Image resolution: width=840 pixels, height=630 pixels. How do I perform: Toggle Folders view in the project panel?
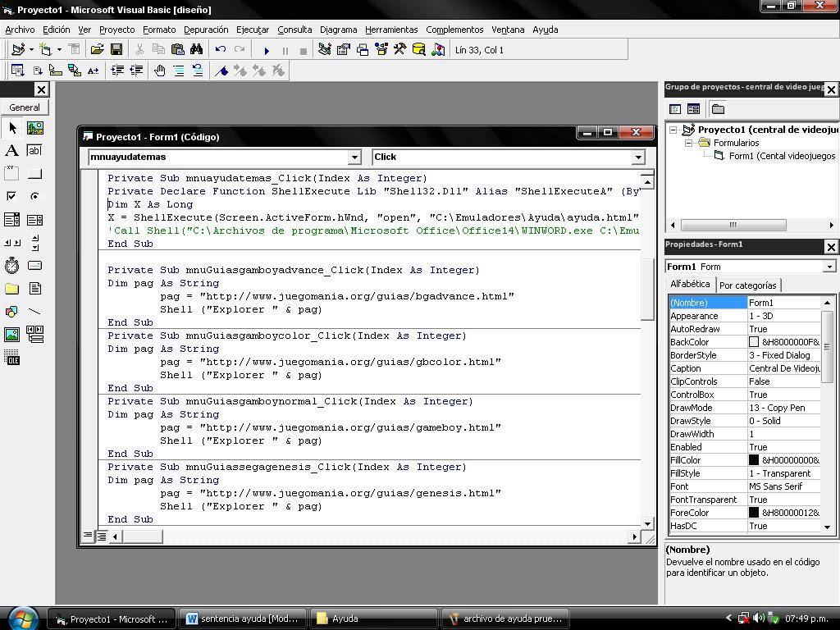coord(718,109)
